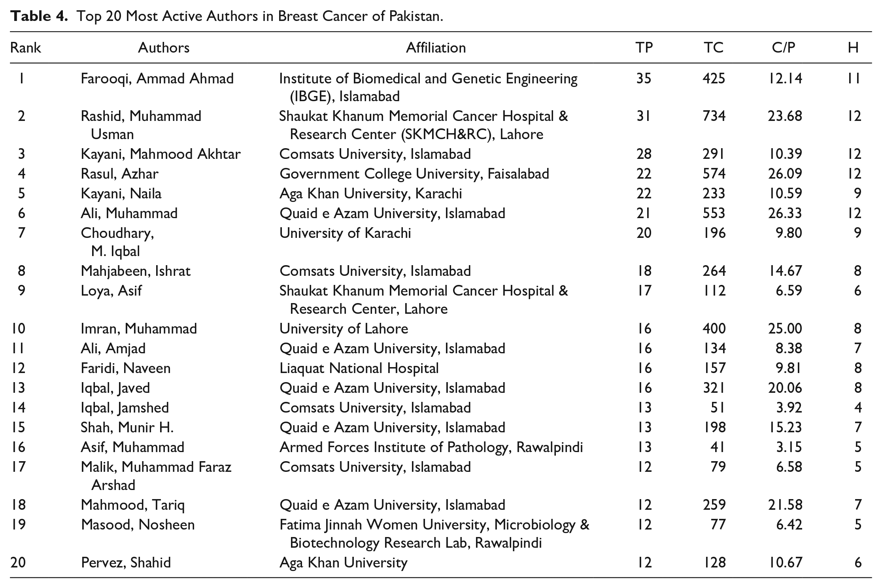The height and width of the screenshot is (588, 882).
Task: Select the TC value 734
Action: [714, 116]
